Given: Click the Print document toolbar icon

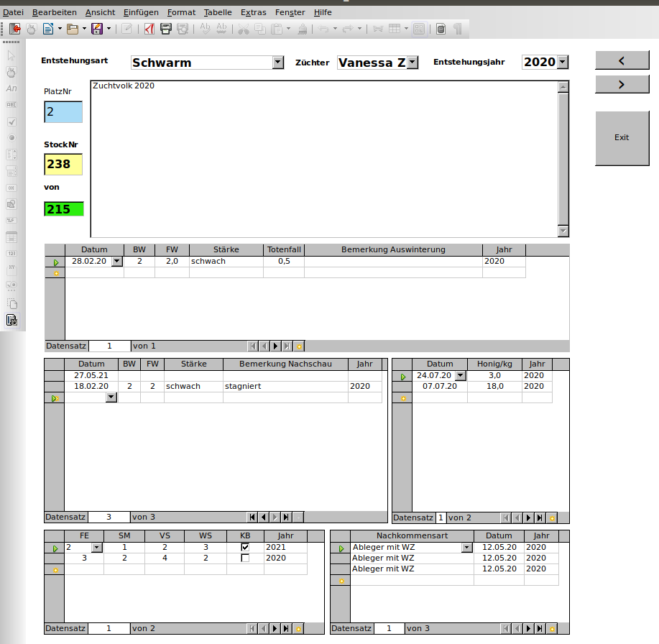Looking at the screenshot, I should coord(166,29).
